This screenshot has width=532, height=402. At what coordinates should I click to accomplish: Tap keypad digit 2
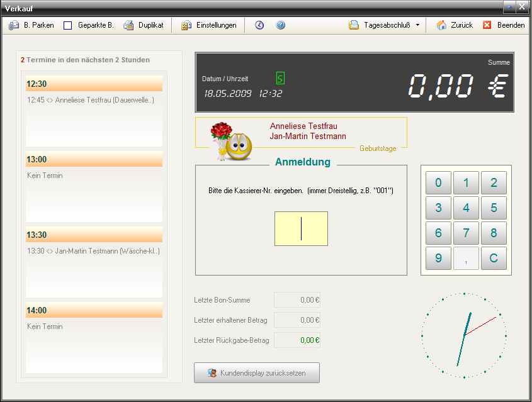click(494, 182)
